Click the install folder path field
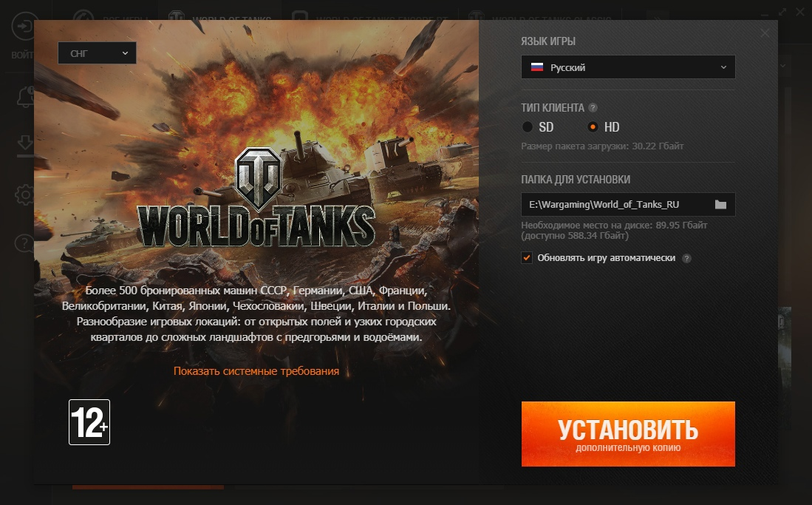The width and height of the screenshot is (812, 505). point(613,205)
